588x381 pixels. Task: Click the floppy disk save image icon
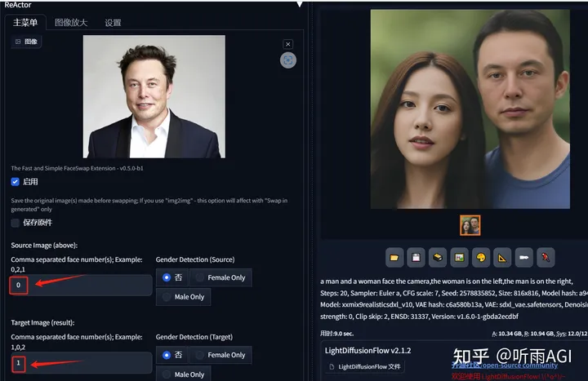[x=416, y=258]
